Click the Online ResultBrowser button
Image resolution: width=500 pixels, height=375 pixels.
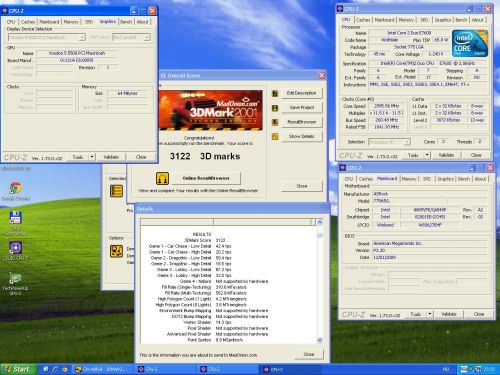point(206,178)
